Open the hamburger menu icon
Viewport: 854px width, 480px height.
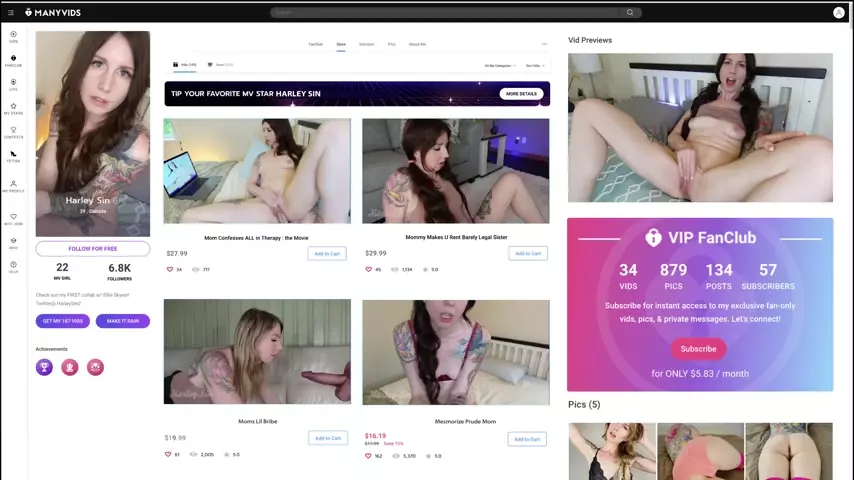coord(11,12)
